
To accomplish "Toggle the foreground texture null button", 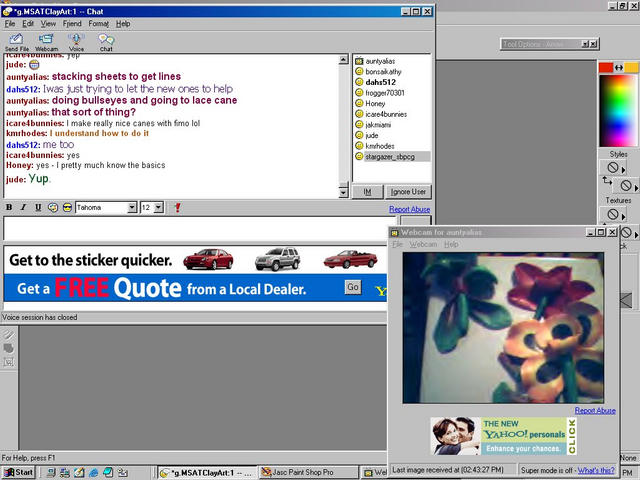I will (612, 214).
